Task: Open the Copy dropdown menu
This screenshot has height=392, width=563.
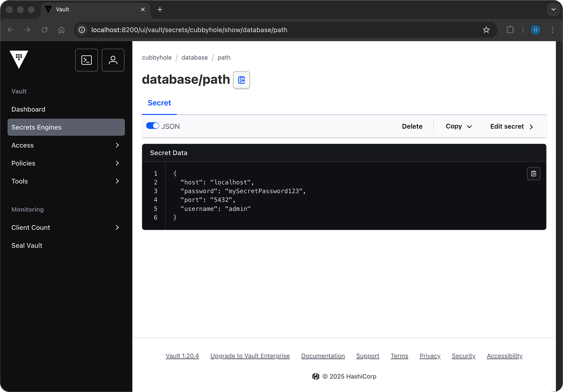Action: [x=458, y=126]
